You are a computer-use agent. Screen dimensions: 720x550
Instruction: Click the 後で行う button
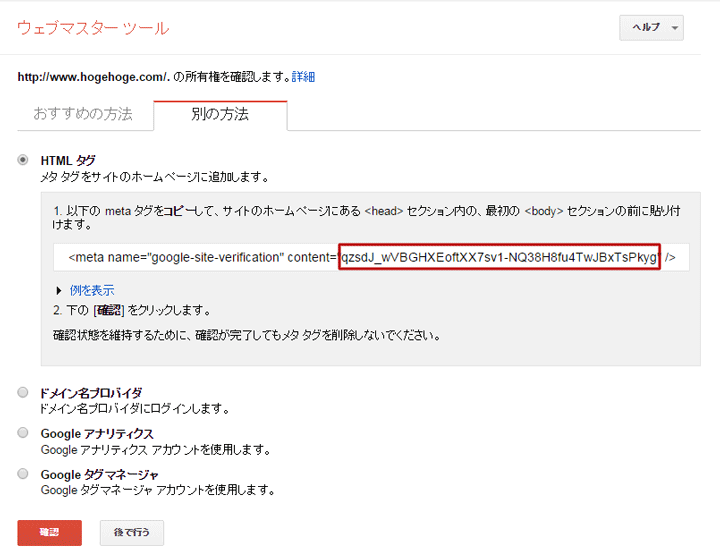[x=132, y=533]
